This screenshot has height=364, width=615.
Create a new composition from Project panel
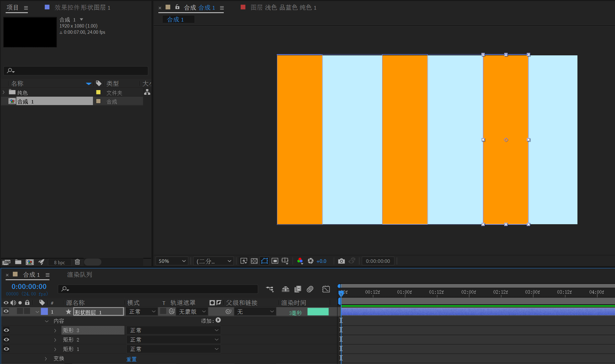30,262
